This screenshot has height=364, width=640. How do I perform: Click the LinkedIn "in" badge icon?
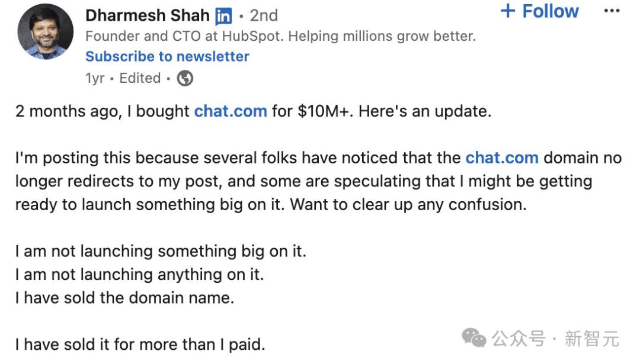[x=223, y=16]
